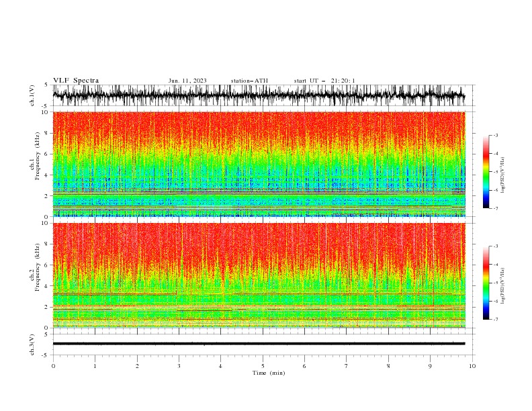The height and width of the screenshot is (411, 532).
Task: Click the "4" time axis tick label
Action: pyautogui.click(x=220, y=366)
